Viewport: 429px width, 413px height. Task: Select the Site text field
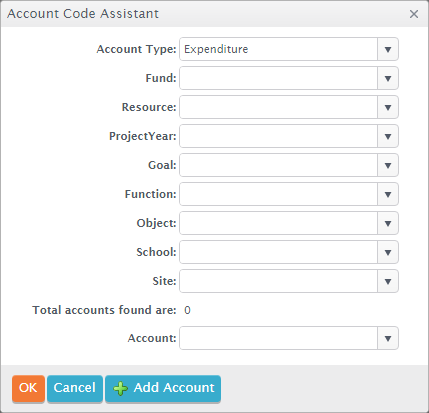click(x=279, y=281)
